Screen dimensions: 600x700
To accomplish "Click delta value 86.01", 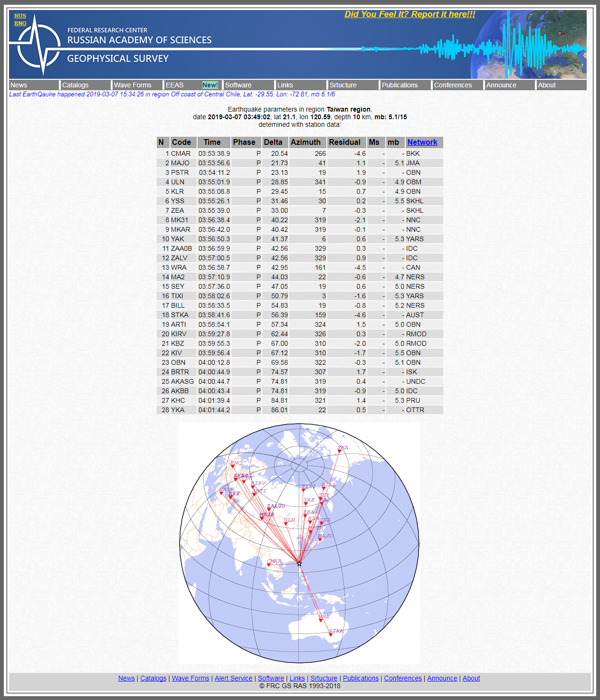I will [x=279, y=410].
